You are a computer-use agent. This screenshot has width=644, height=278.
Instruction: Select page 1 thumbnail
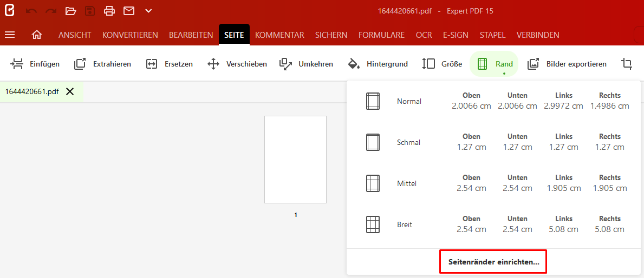pos(295,160)
